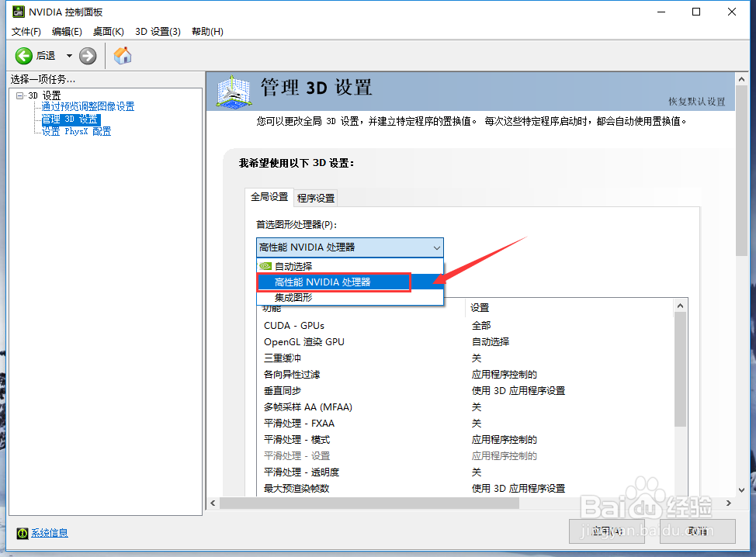This screenshot has height=557, width=756.
Task: Close the NVIDIA control panel window
Action: 732,12
